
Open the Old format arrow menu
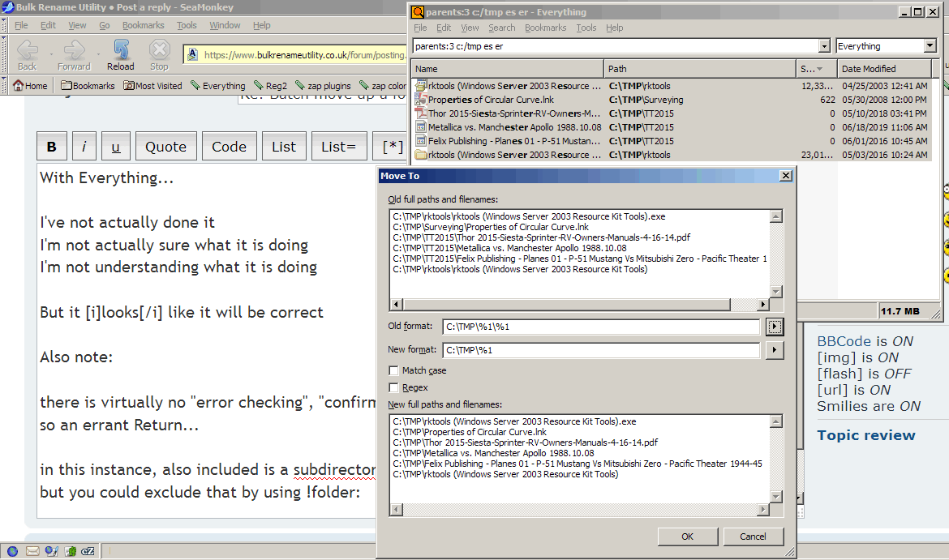[775, 327]
